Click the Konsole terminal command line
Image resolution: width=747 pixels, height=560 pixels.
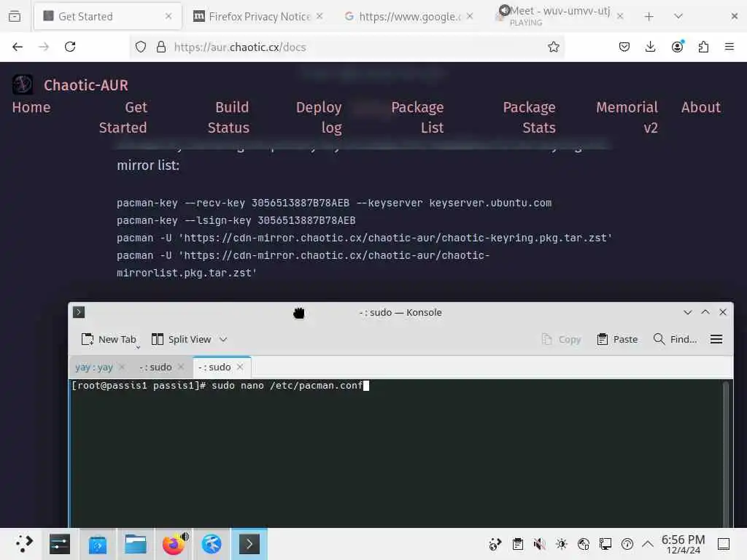220,386
